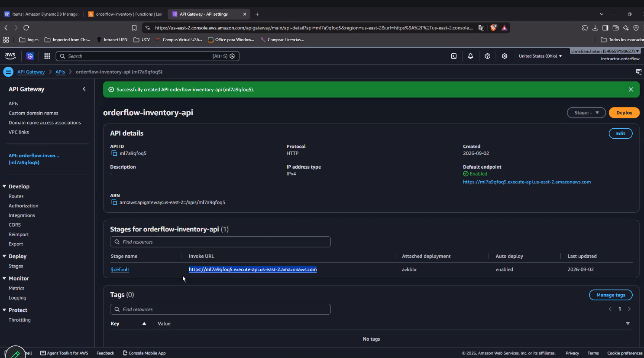Open the notifications bell
The image size is (644, 358).
(x=470, y=56)
